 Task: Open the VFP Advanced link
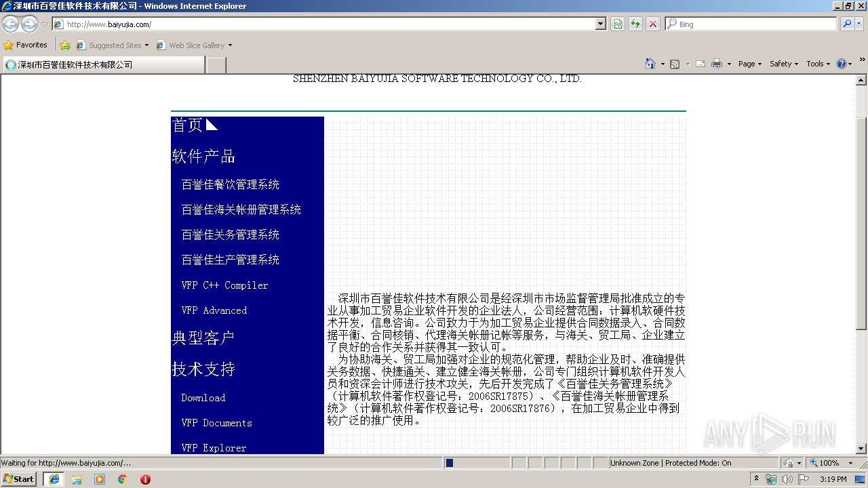[214, 310]
